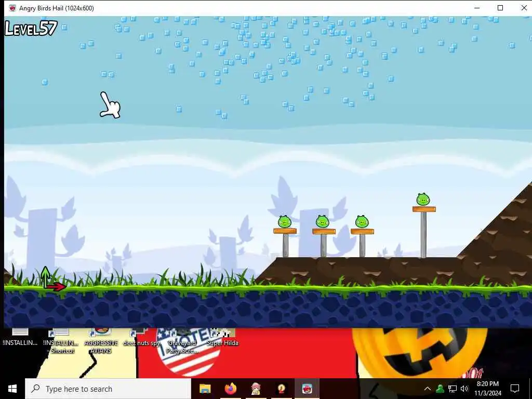Click the Angry Birds Hail title bar icon

(12, 8)
